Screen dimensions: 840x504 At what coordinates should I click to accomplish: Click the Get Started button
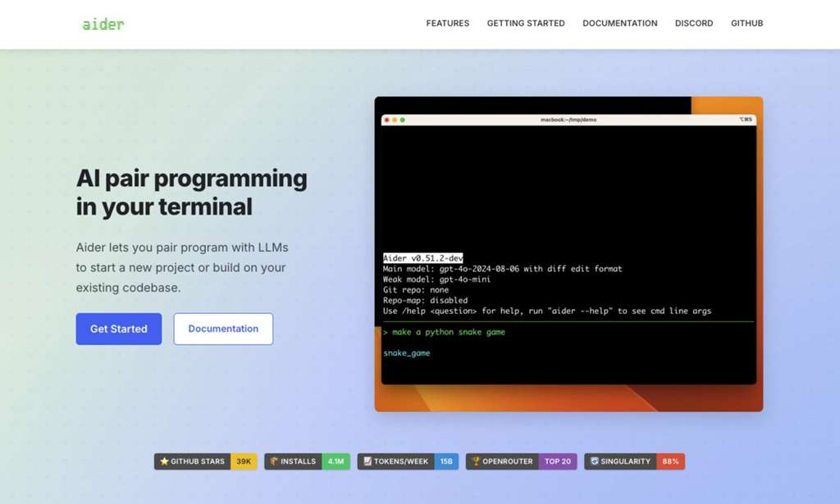point(118,329)
